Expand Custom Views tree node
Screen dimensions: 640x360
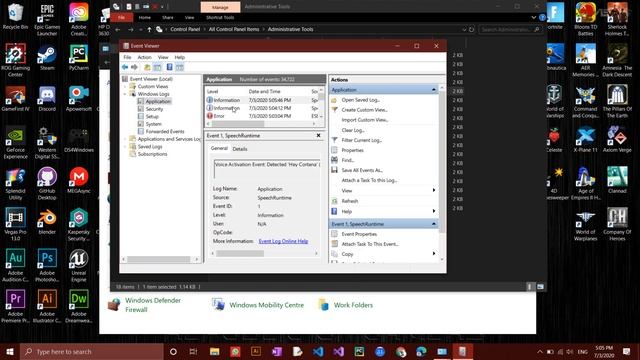pyautogui.click(x=125, y=87)
